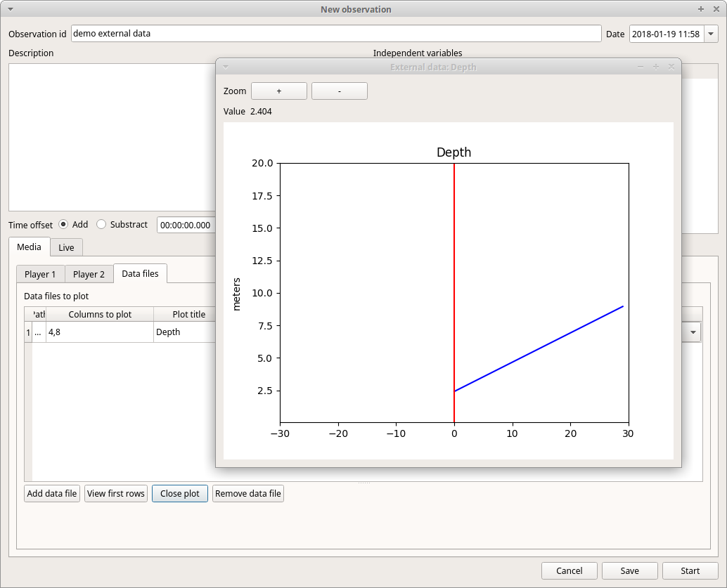727x588 pixels.
Task: Click into the Description text area
Action: [x=112, y=137]
